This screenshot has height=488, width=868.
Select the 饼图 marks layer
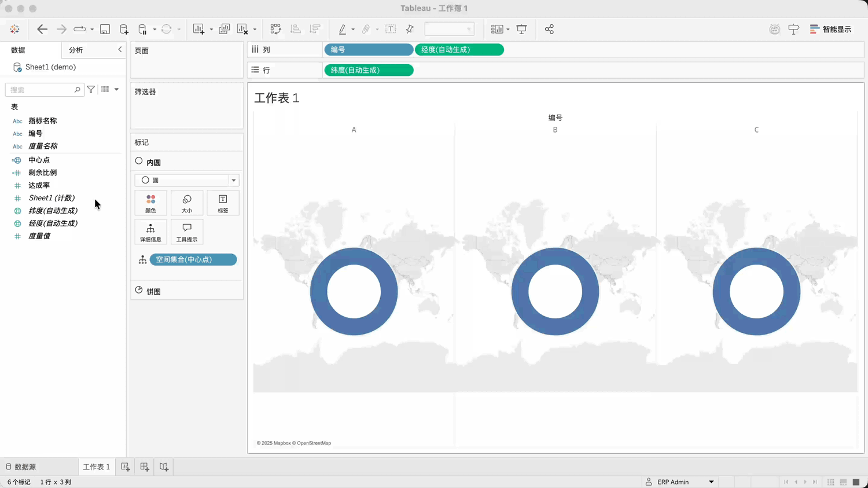tap(153, 292)
